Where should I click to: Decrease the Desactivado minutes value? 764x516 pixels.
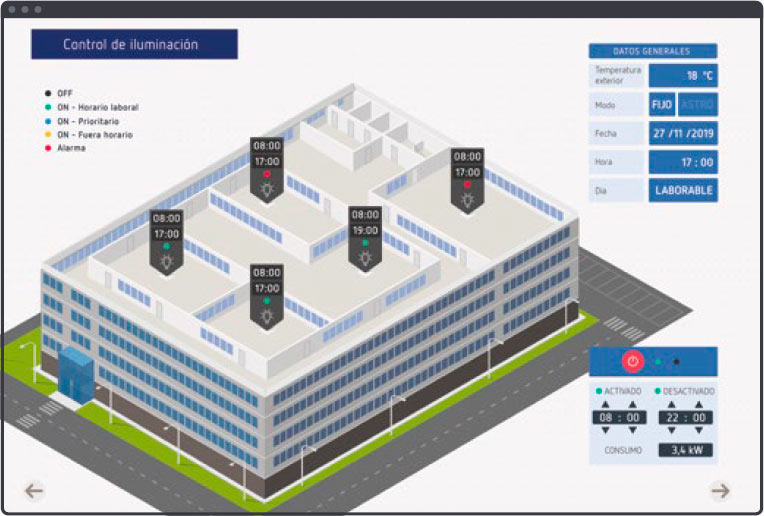click(699, 431)
